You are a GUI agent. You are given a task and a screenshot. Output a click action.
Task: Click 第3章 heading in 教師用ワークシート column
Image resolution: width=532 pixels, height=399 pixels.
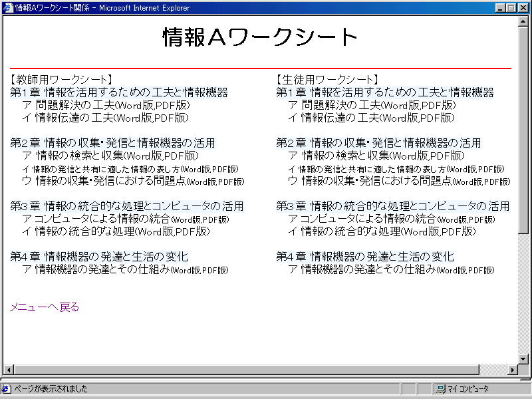coord(127,206)
